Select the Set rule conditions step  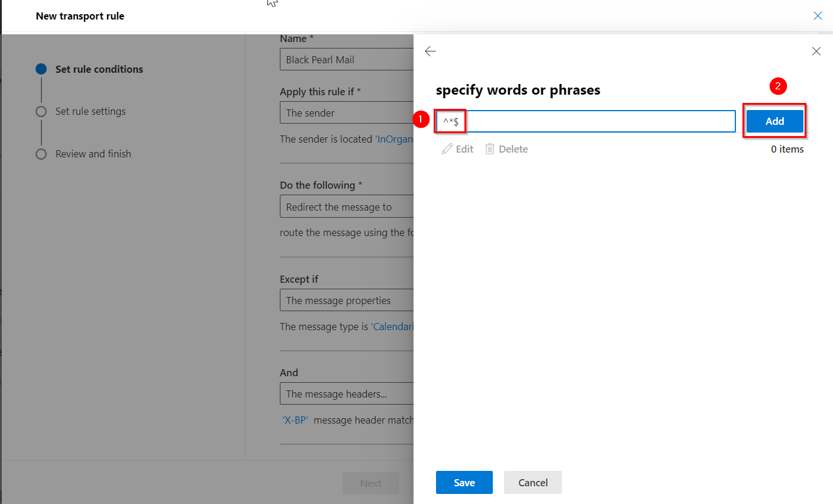point(99,69)
